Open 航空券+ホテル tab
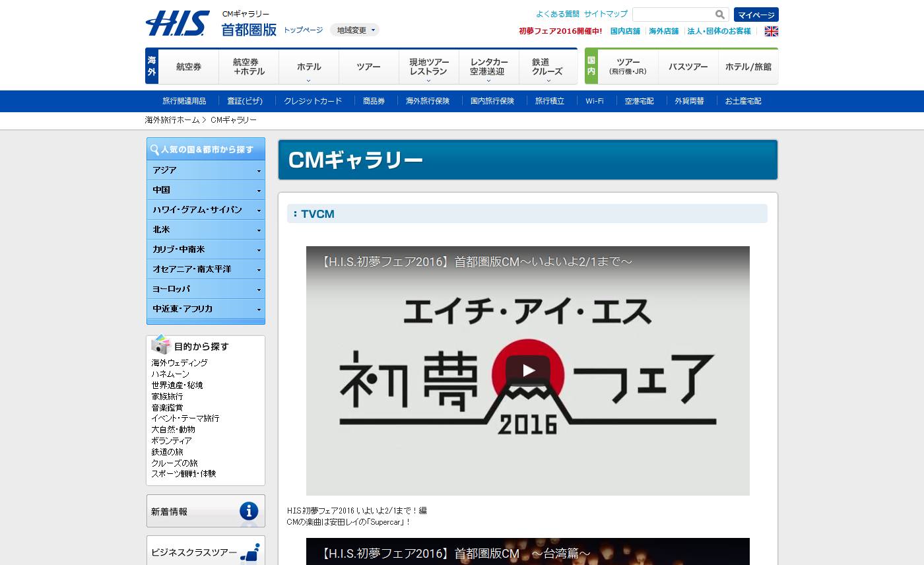The width and height of the screenshot is (924, 565). coord(249,67)
